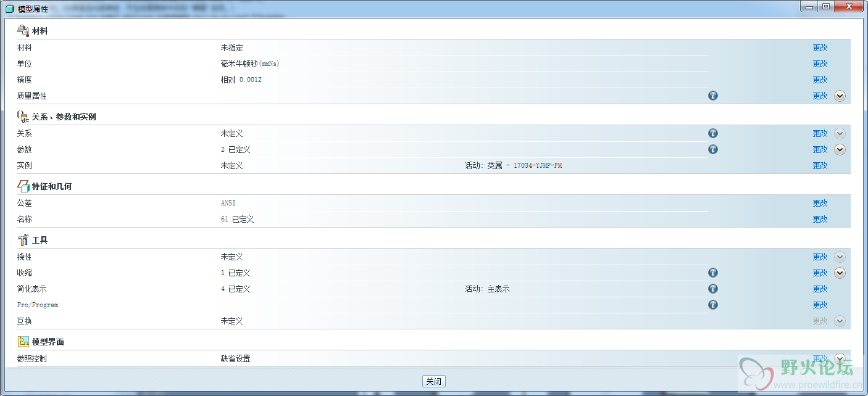This screenshot has height=396, width=868.
Task: Minimize the 模型属性 window
Action: pyautogui.click(x=811, y=6)
